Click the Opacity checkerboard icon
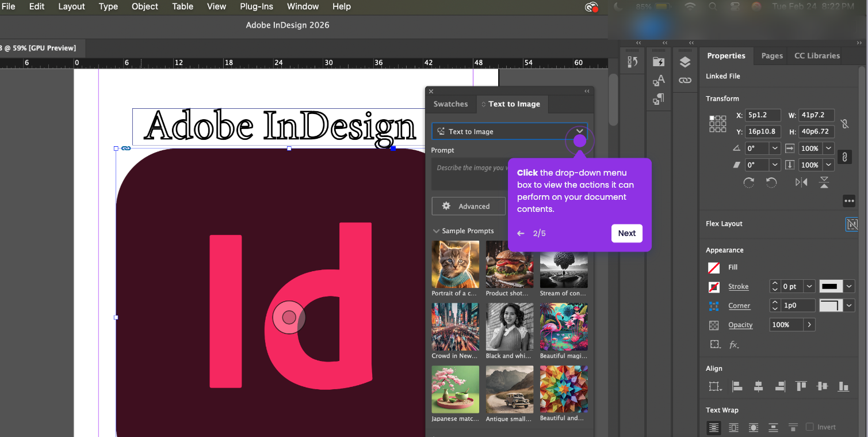Viewport: 868px width, 437px height. click(x=714, y=325)
